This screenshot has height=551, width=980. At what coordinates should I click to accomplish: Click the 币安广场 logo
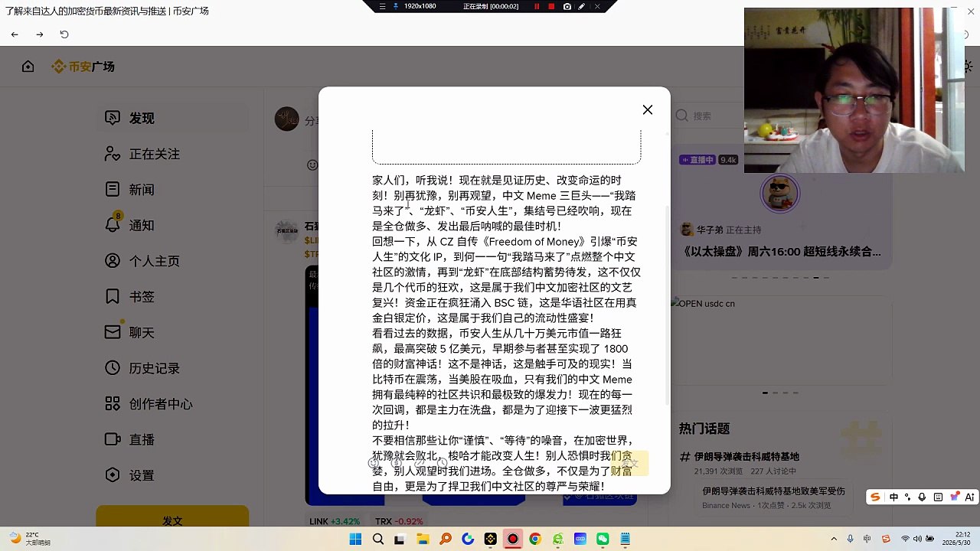pyautogui.click(x=83, y=67)
